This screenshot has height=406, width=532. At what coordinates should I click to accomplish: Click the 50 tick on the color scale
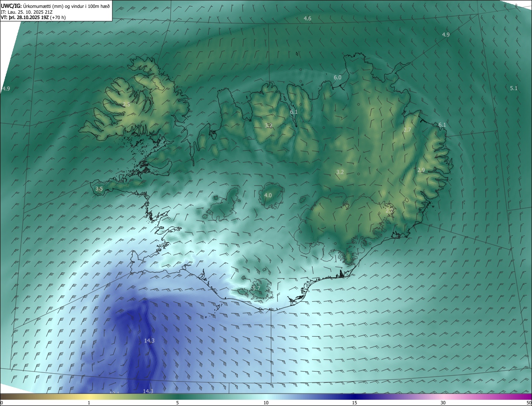[x=529, y=403]
